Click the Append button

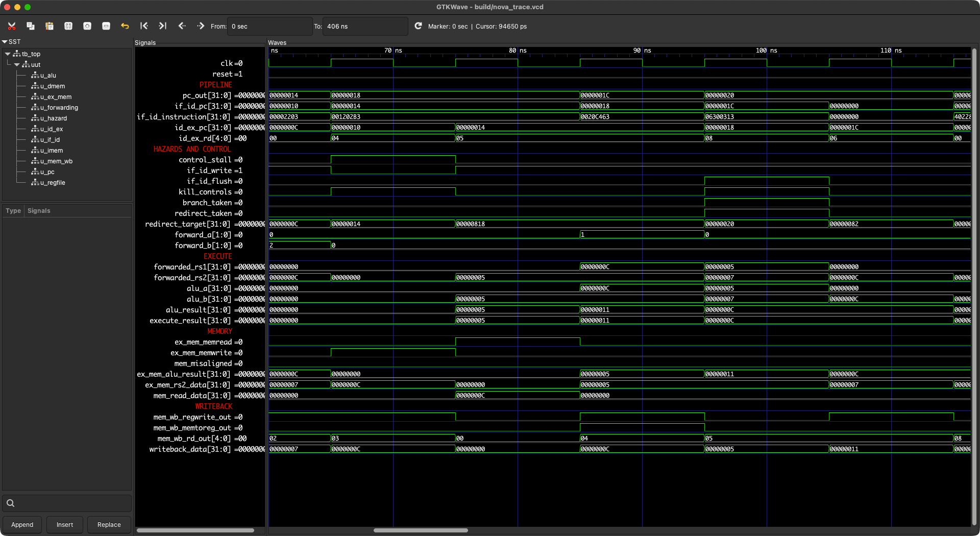[x=22, y=525]
